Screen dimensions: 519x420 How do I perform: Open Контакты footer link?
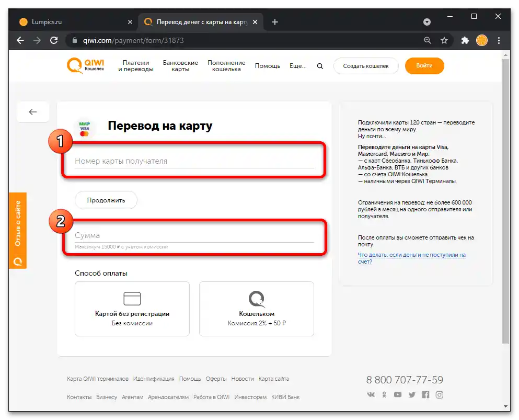(79, 397)
